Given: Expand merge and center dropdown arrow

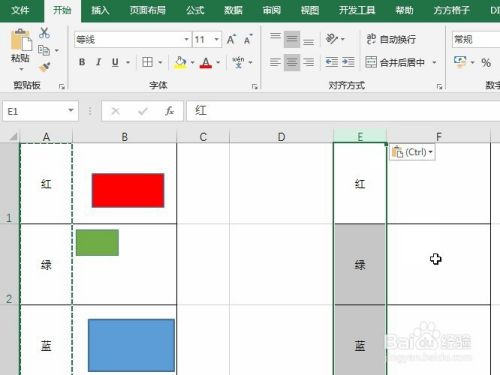Looking at the screenshot, I should coord(434,62).
